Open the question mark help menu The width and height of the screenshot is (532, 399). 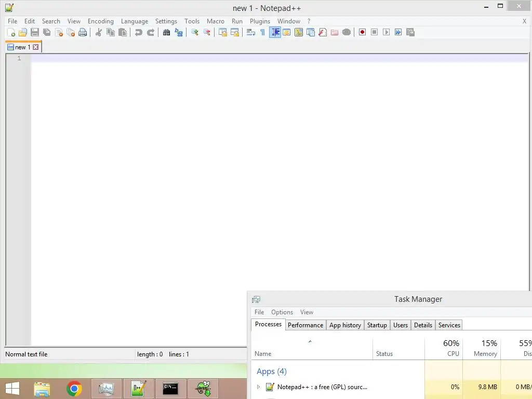(309, 21)
